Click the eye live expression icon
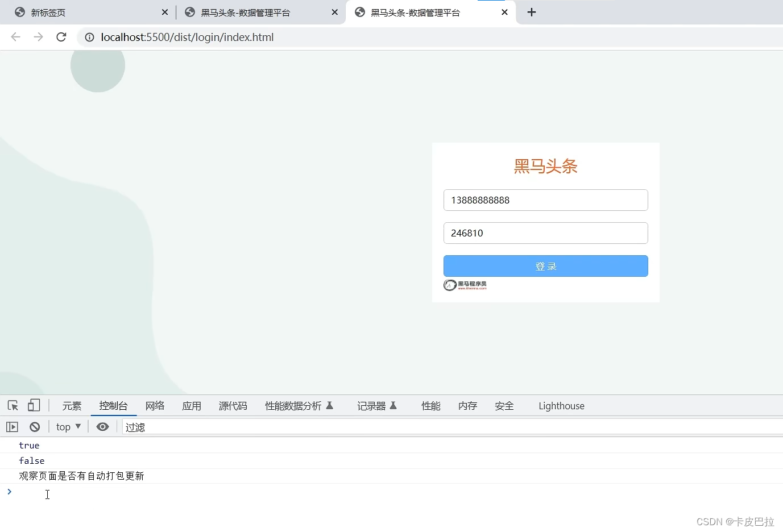 pyautogui.click(x=102, y=427)
